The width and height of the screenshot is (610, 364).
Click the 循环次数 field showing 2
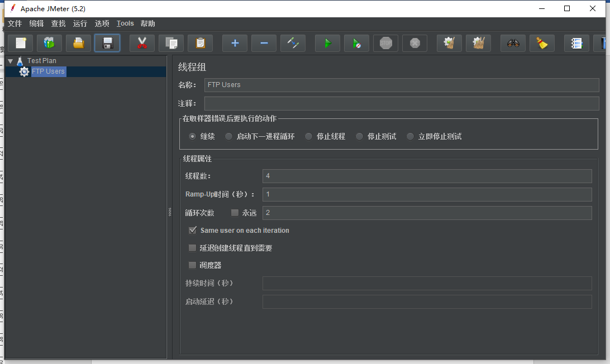pyautogui.click(x=427, y=213)
